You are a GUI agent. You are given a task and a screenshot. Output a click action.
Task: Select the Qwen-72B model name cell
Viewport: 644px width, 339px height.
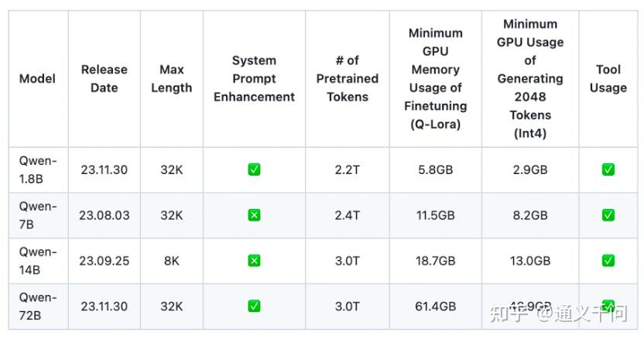pos(38,306)
